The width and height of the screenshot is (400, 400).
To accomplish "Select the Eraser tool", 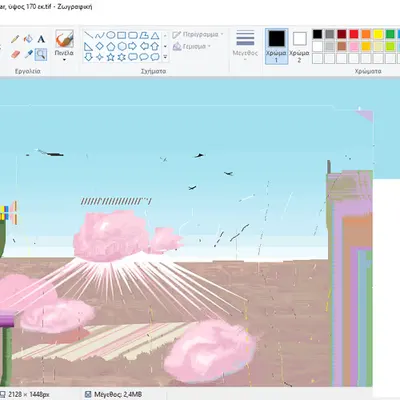I will tap(15, 54).
